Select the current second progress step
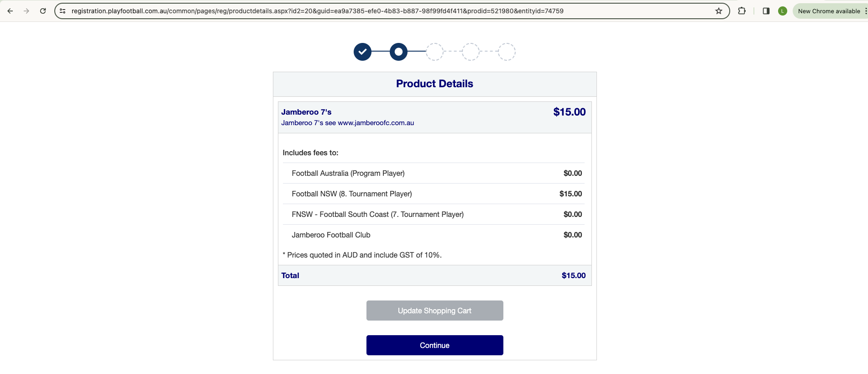 (398, 52)
